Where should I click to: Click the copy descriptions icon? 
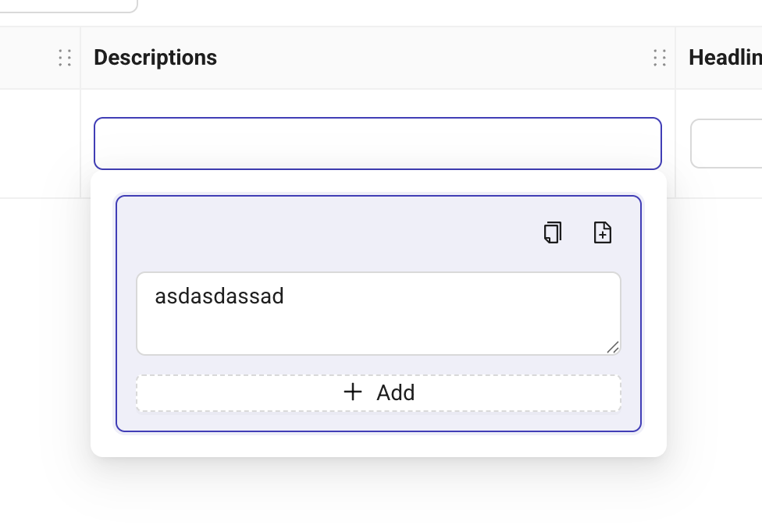[x=553, y=232]
